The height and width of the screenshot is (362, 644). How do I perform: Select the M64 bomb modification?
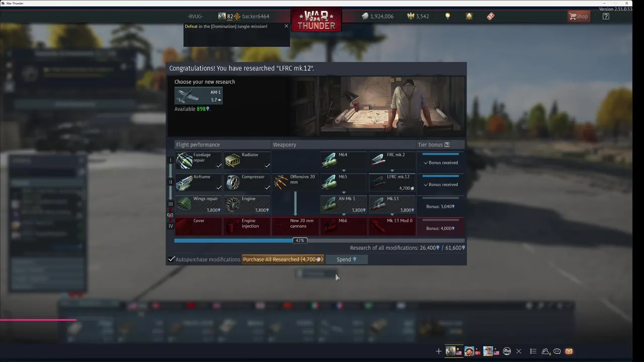(x=344, y=161)
